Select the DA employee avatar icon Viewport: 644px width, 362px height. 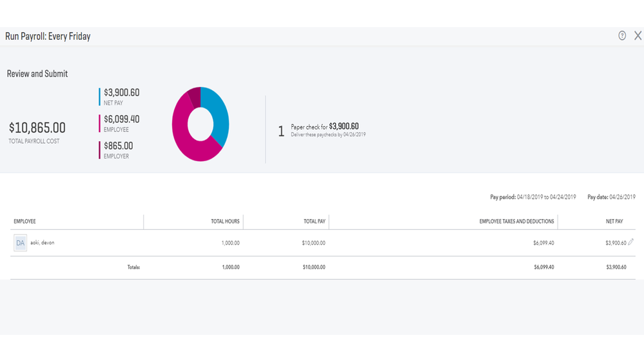[20, 243]
